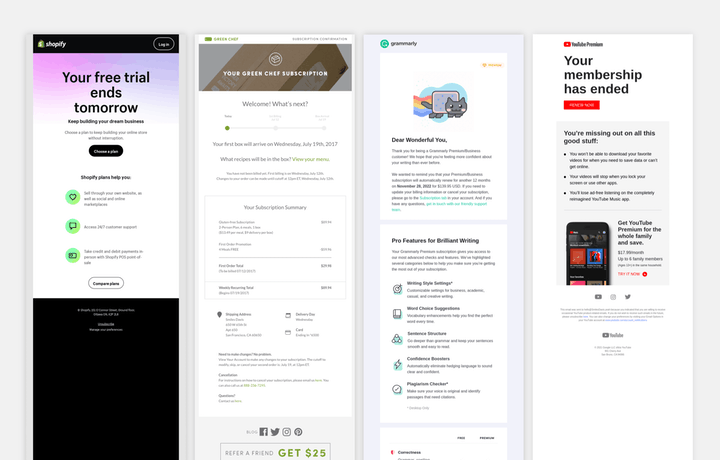Click the middle 1st Billing progress dot
720x460 pixels.
point(276,128)
